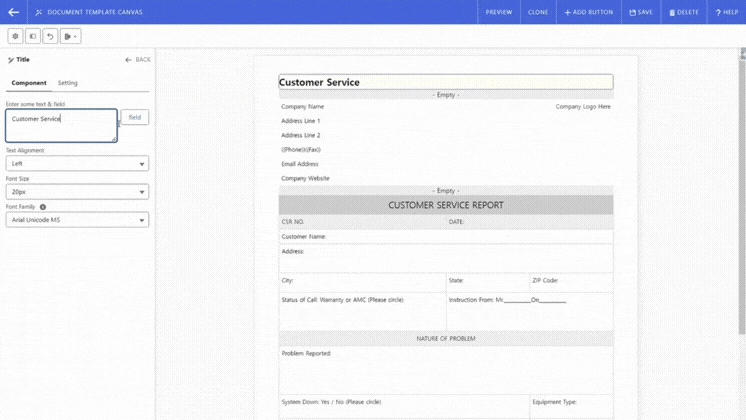This screenshot has width=746, height=420.
Task: Click the info icon beside Font Family
Action: (x=43, y=207)
